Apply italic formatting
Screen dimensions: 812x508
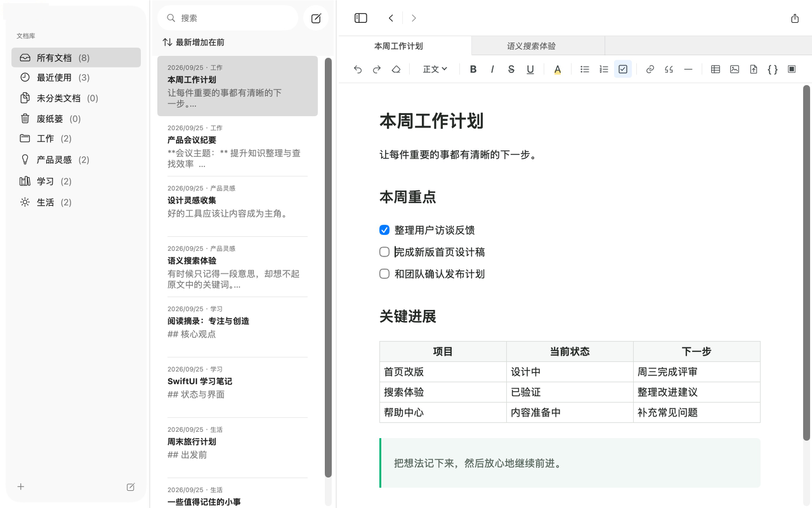coord(492,69)
